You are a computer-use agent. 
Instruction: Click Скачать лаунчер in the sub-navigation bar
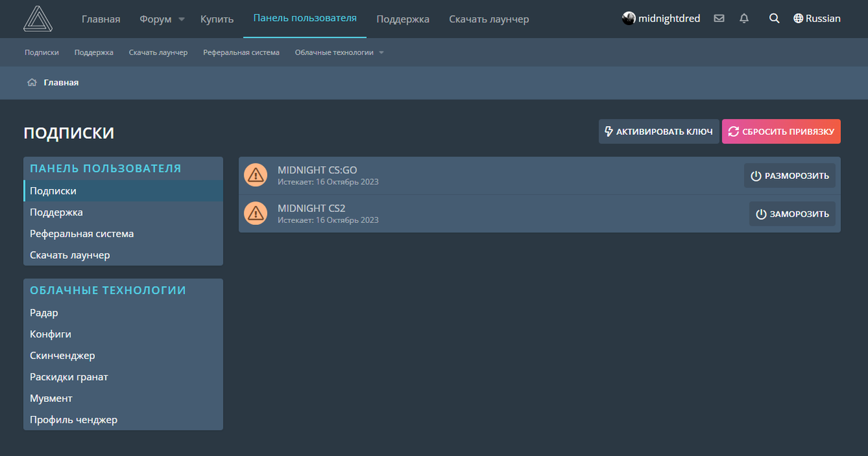158,52
